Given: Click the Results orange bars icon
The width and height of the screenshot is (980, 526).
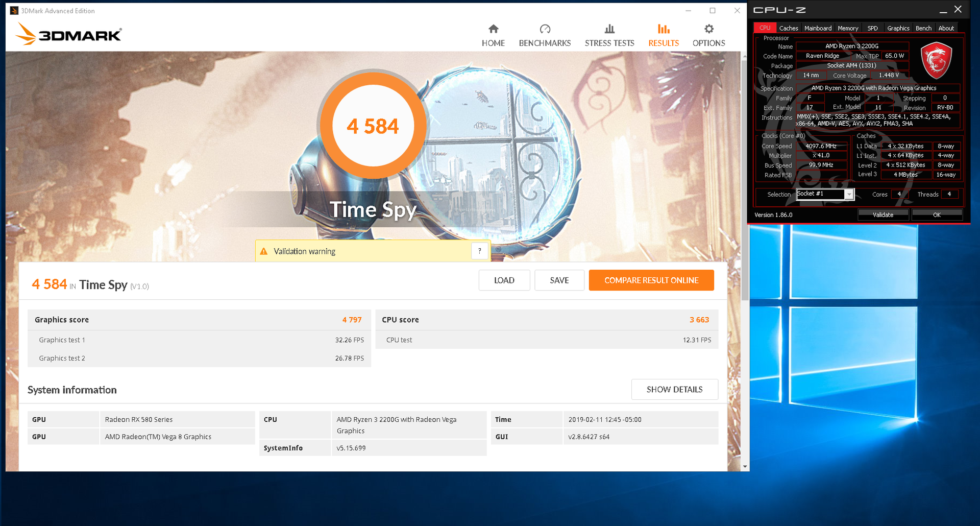Looking at the screenshot, I should [664, 29].
